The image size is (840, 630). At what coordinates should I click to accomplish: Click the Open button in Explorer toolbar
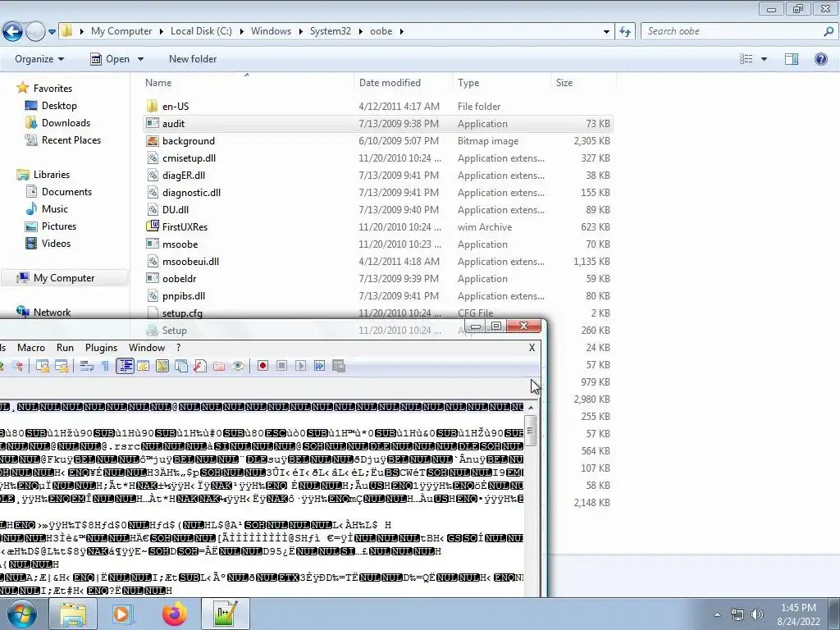coord(110,59)
